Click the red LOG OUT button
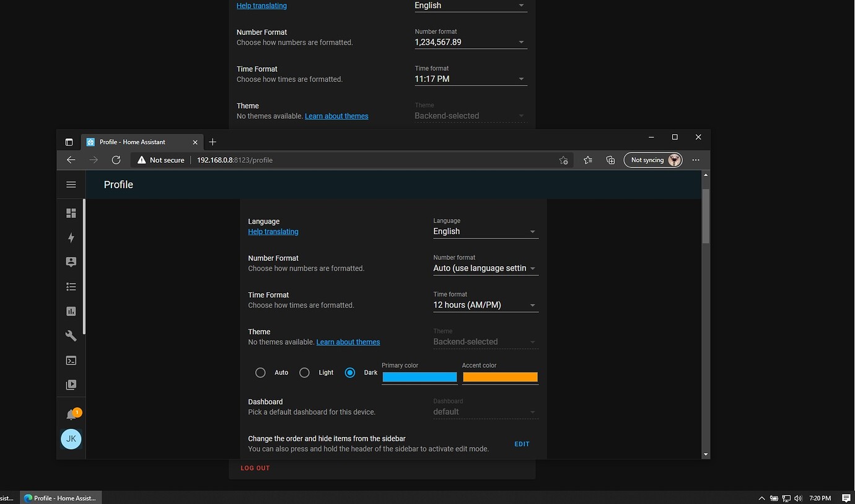This screenshot has width=855, height=504. [255, 468]
